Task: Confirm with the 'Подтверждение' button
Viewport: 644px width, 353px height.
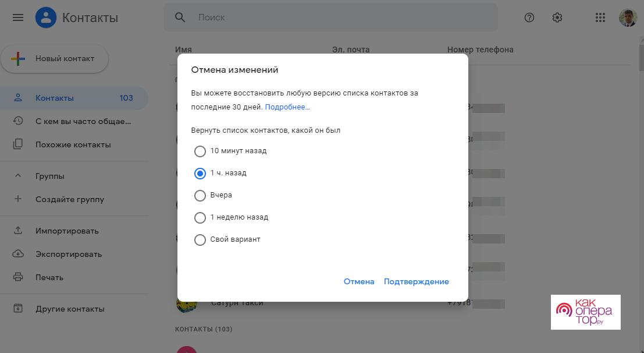Action: point(416,282)
